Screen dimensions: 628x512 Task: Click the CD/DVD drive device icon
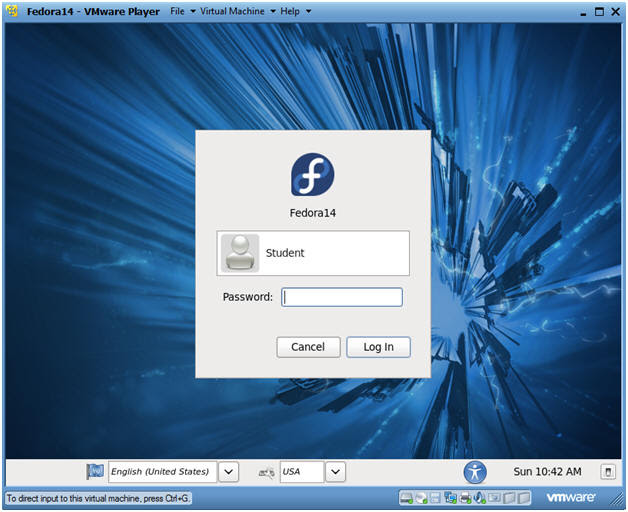[421, 498]
